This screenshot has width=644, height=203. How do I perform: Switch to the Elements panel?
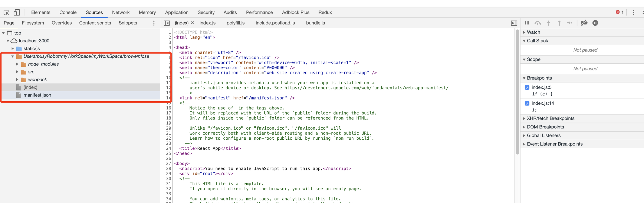coord(41,12)
